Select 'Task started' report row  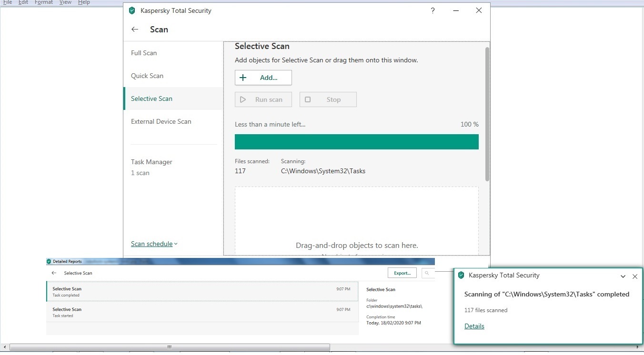click(x=202, y=312)
